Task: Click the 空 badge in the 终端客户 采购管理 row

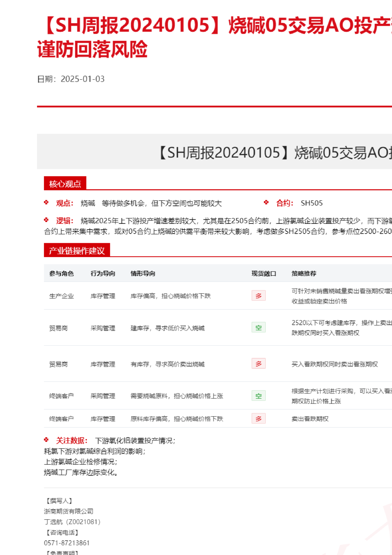Action: [x=258, y=396]
